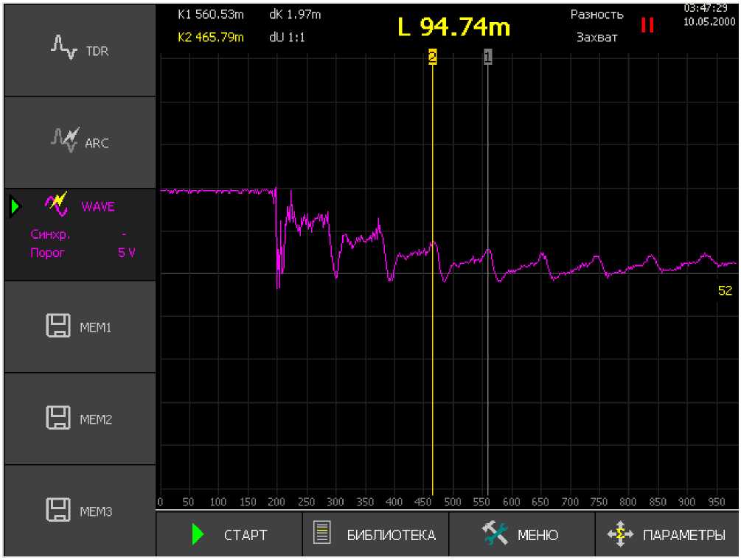Click the dK 1.97m value
Screen dimensions: 741x560
295,15
